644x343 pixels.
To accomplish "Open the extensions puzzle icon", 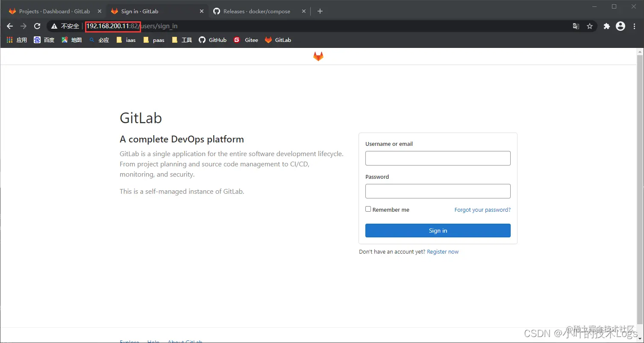I will tap(607, 26).
